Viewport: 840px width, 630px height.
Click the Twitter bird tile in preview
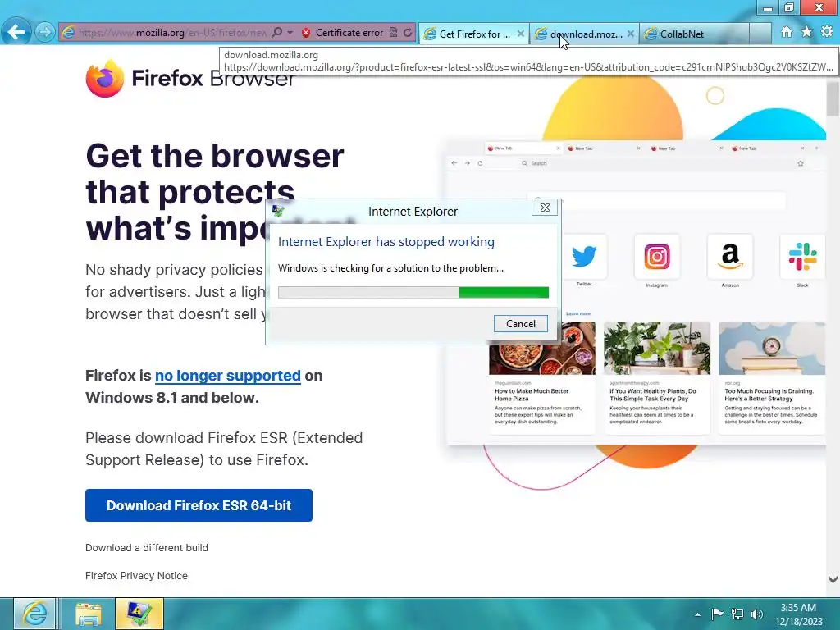point(584,256)
